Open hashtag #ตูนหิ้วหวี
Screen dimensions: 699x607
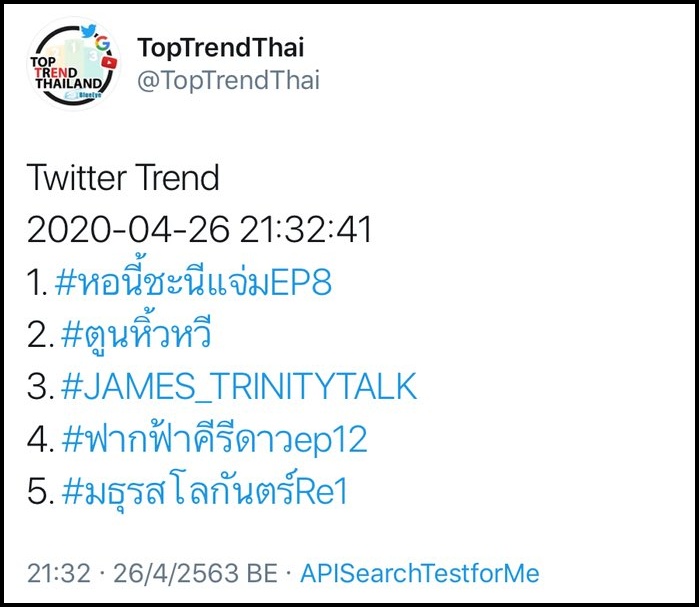136,334
